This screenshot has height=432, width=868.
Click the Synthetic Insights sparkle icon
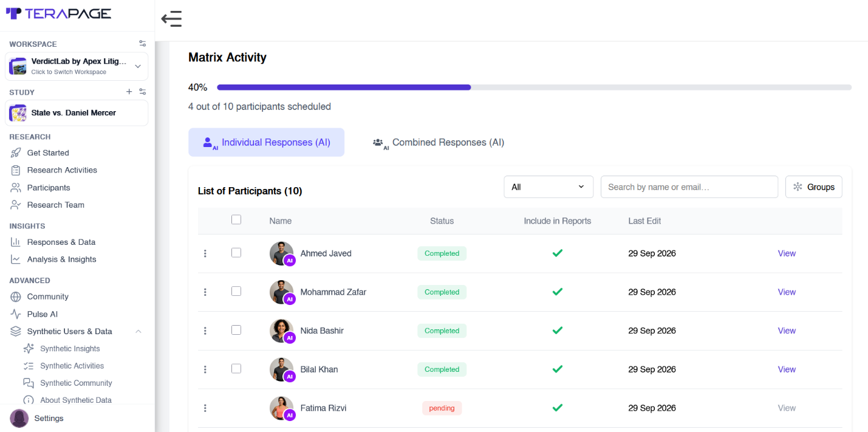tap(29, 349)
